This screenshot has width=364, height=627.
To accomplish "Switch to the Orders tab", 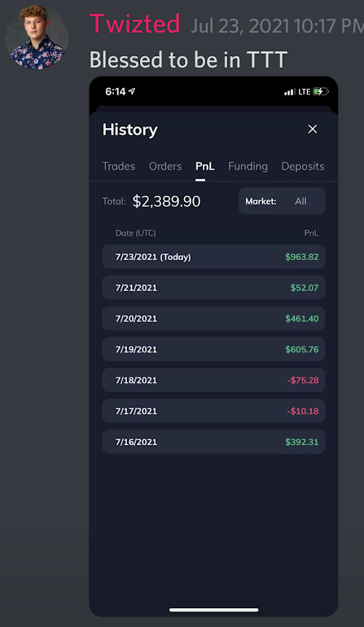I will pyautogui.click(x=165, y=166).
